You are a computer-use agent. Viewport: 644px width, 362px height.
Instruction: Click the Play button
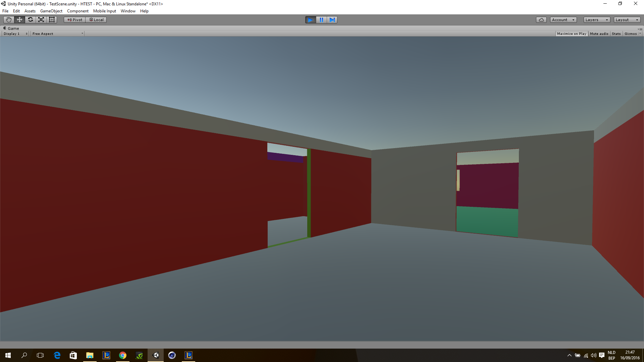310,20
